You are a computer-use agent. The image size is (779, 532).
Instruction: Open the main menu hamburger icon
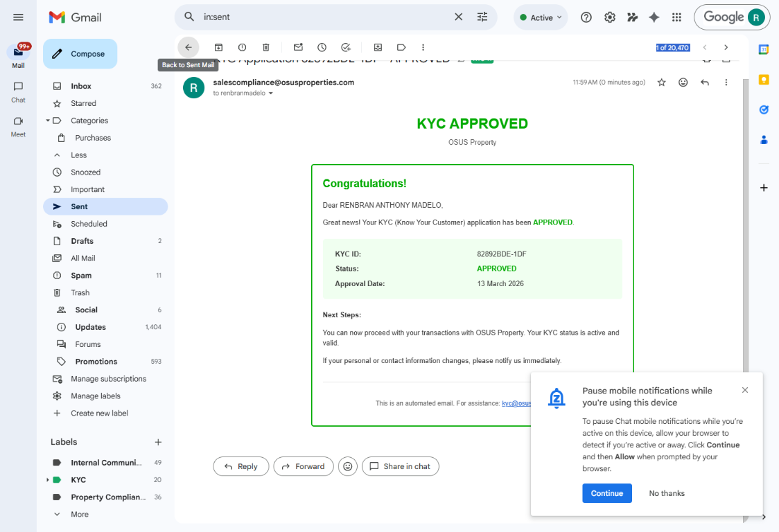click(x=19, y=17)
